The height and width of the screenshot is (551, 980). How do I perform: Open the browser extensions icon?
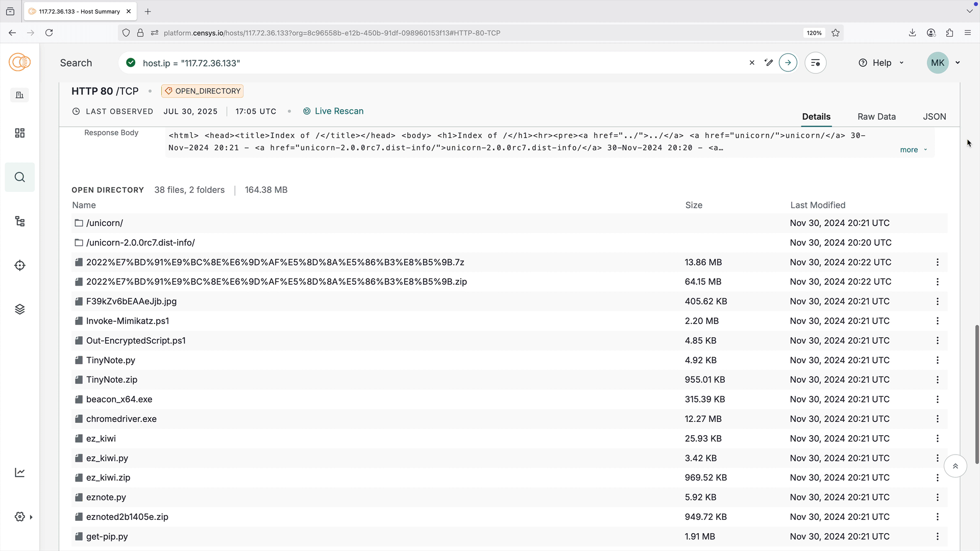pos(949,33)
